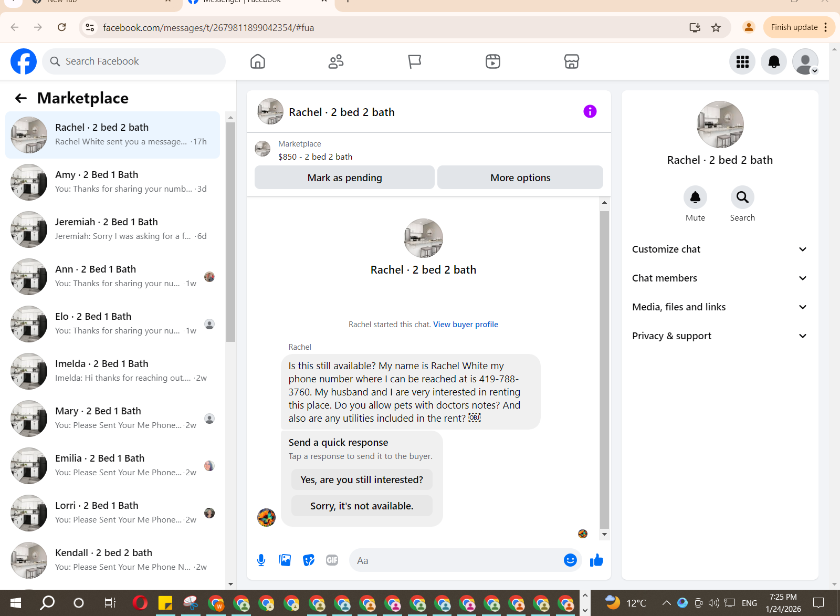Open Amy · 2 Bed 1 Bath conversation
Viewport: 840px width, 616px height.
coord(113,182)
